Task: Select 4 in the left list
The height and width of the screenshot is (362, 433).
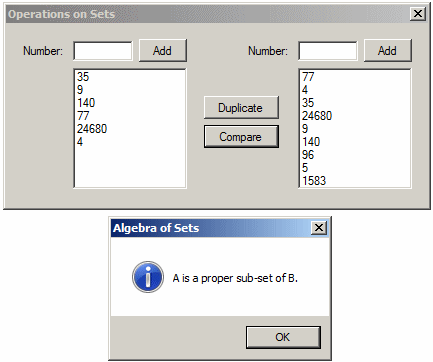Action: [x=80, y=142]
